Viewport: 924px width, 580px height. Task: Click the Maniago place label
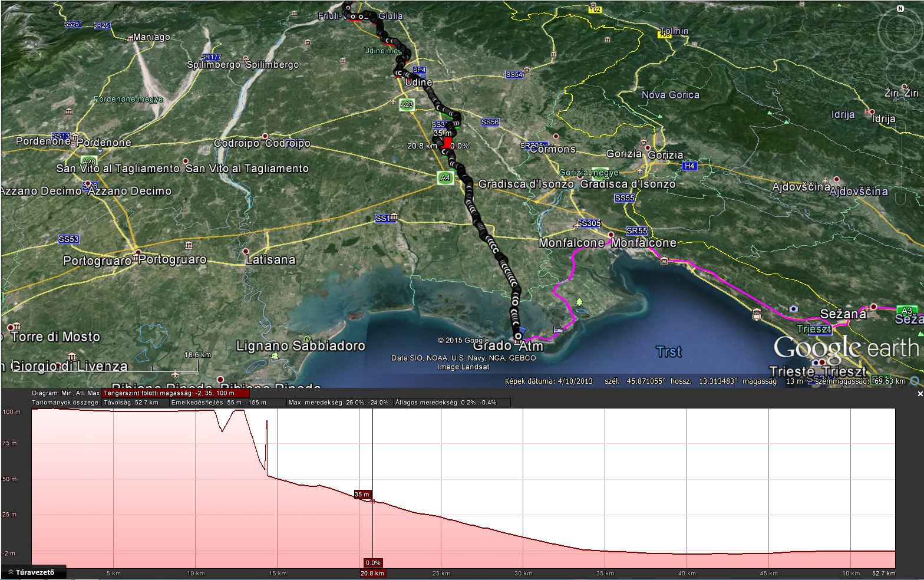151,37
